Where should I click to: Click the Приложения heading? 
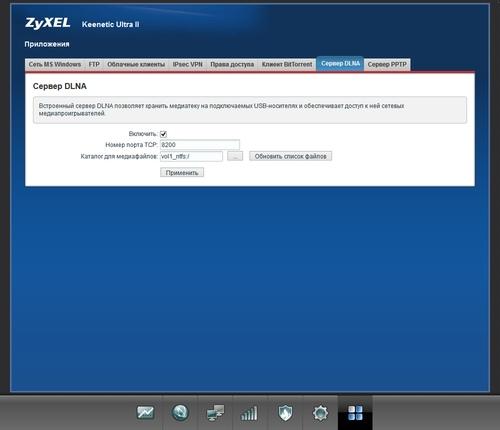[47, 44]
